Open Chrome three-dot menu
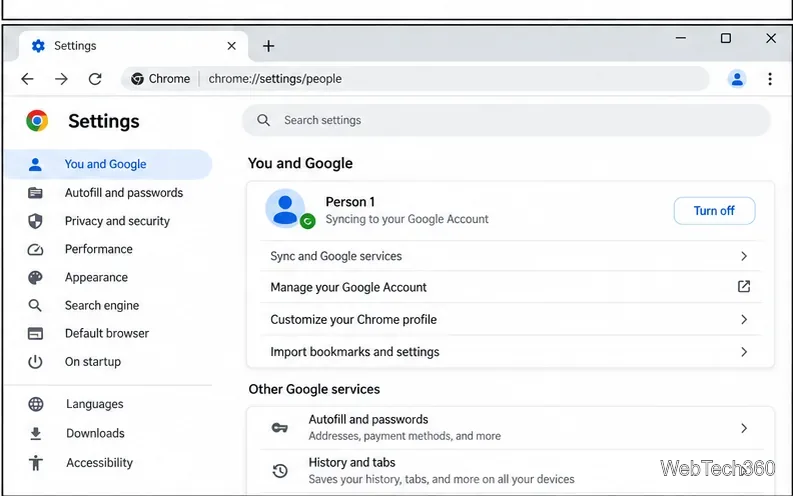Screen dimensions: 793x496 770,79
